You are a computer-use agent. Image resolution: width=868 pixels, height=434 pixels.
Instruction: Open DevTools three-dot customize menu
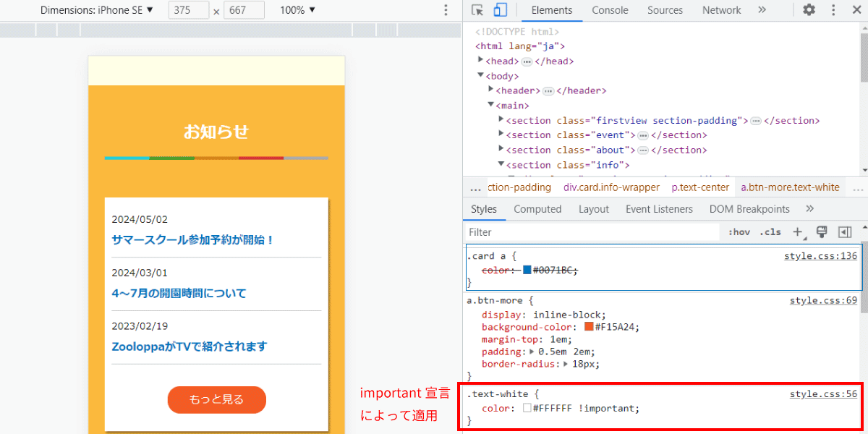(833, 10)
